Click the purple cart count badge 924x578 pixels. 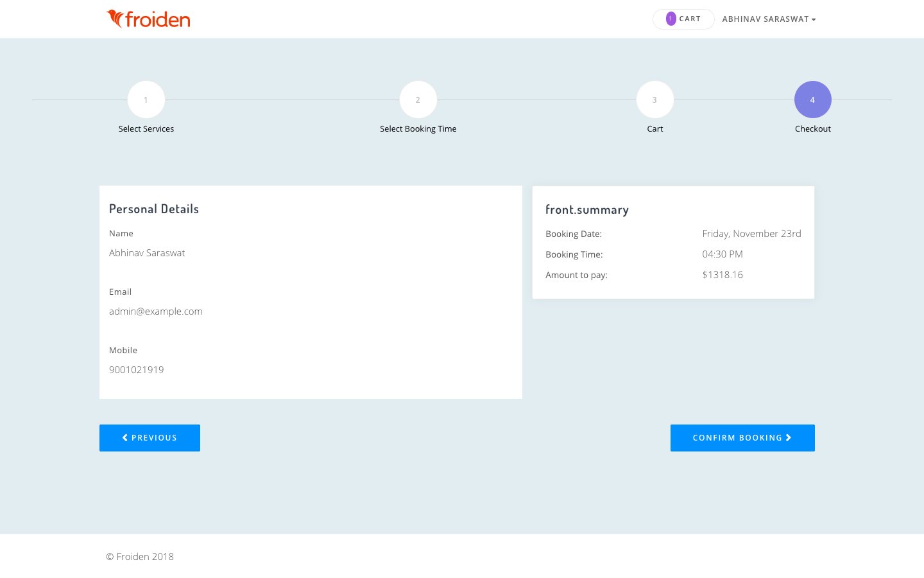[671, 19]
